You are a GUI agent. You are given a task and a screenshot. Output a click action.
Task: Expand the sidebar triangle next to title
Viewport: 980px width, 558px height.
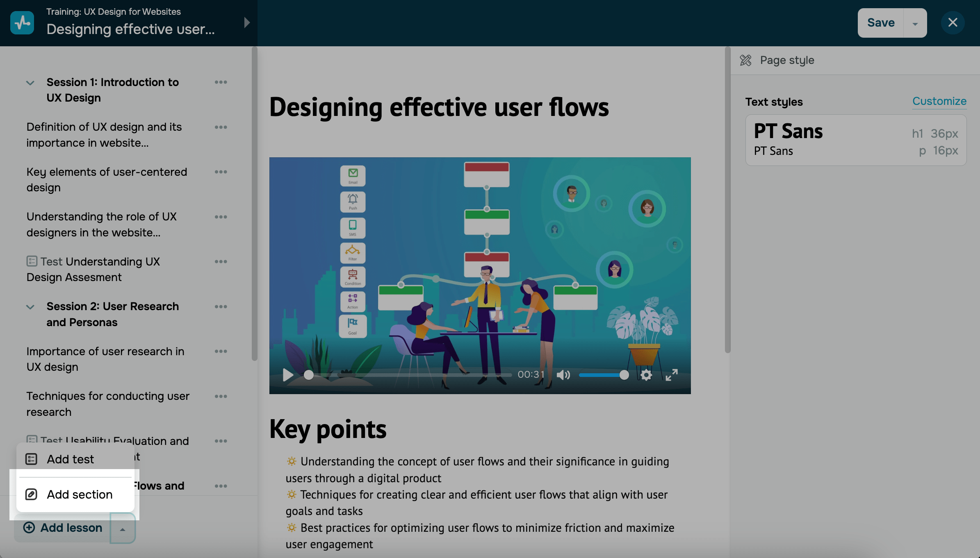pos(246,23)
